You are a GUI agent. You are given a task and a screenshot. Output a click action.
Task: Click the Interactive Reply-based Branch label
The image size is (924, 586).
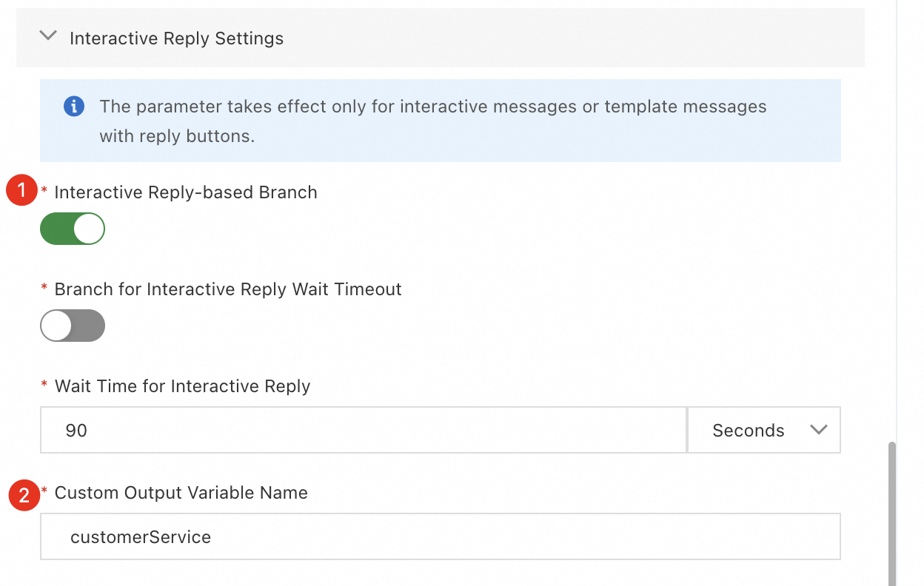coord(186,192)
